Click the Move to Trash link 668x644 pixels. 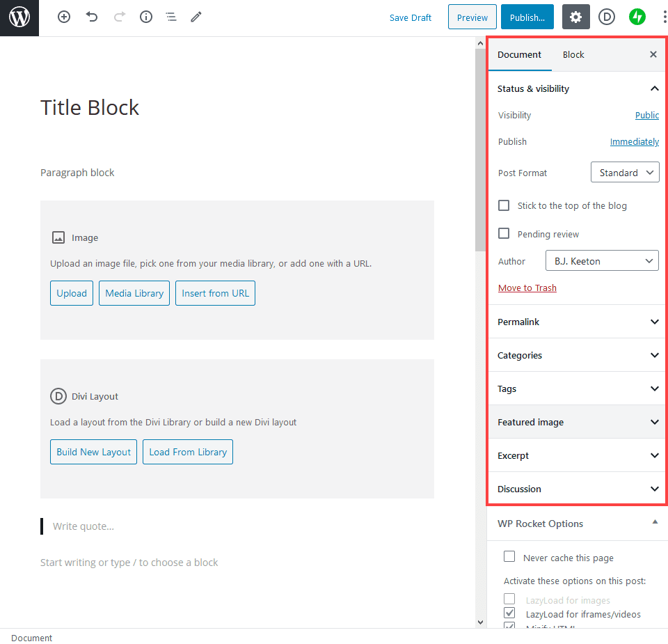(x=527, y=288)
